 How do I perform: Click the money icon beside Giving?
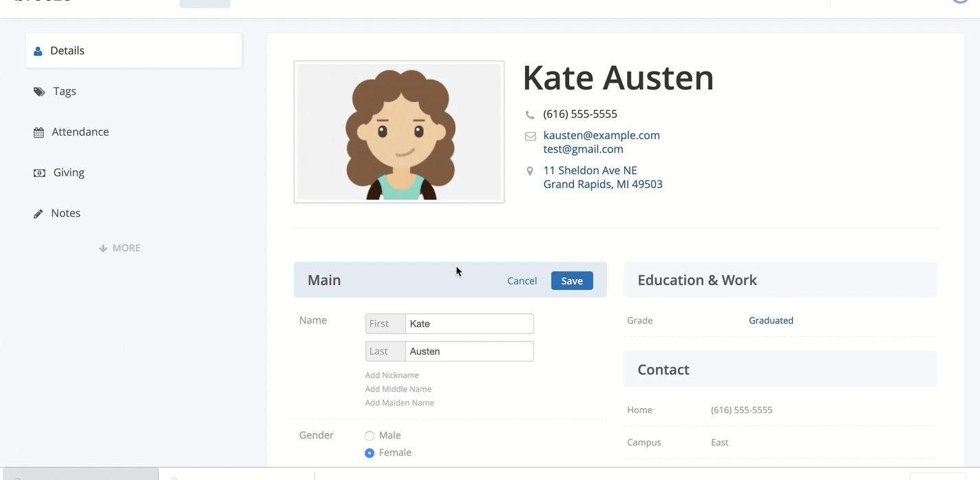(39, 173)
